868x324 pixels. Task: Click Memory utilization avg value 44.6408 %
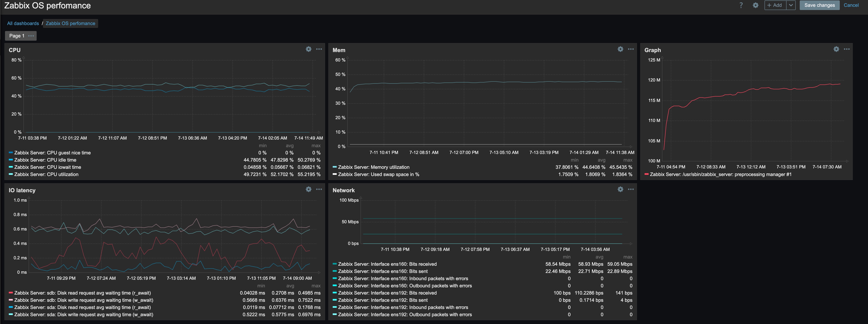[594, 167]
